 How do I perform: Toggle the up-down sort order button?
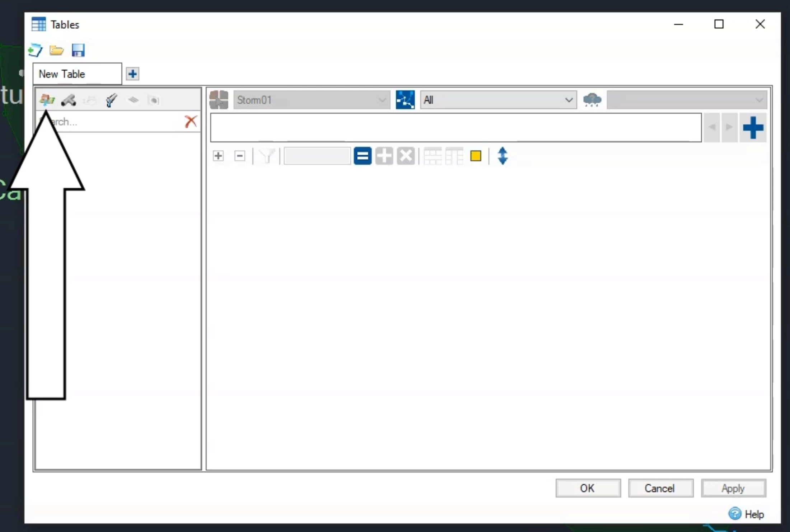(503, 156)
